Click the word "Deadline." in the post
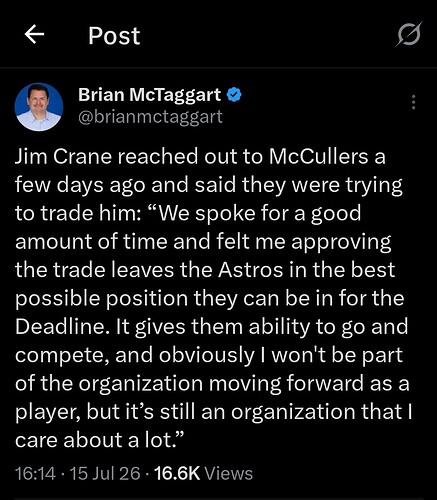The height and width of the screenshot is (500, 437). [x=62, y=327]
